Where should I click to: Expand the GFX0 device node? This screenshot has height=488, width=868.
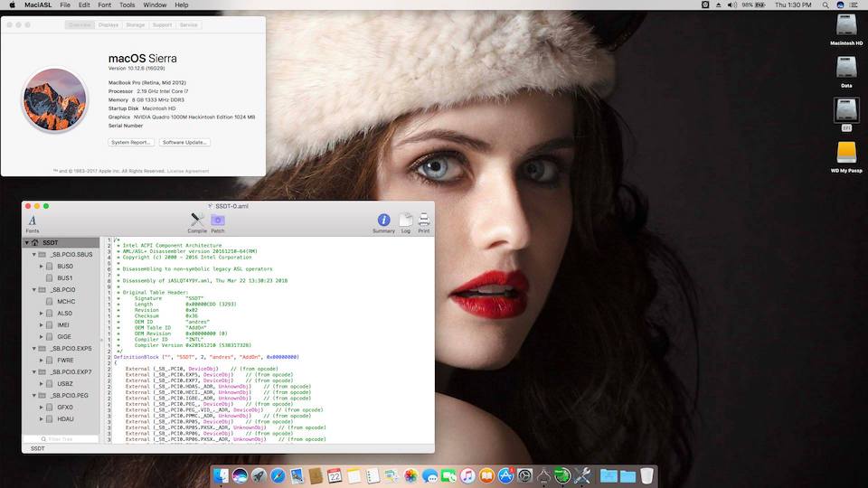tap(41, 407)
